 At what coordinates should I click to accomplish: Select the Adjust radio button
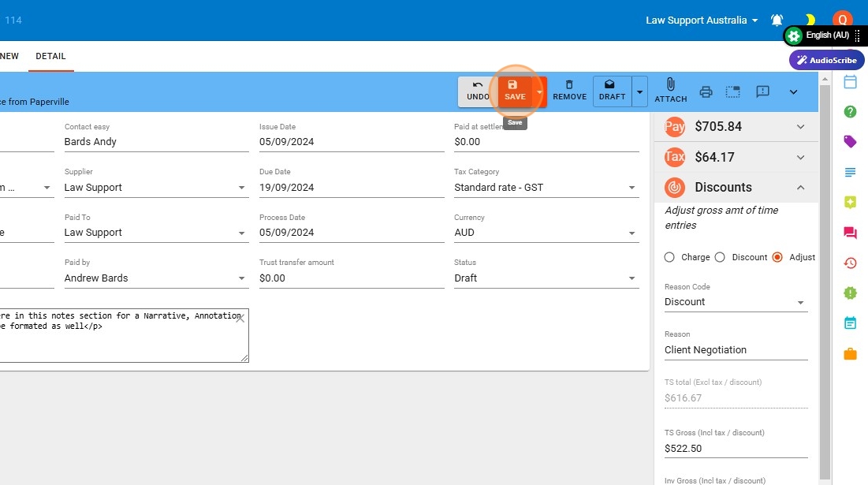pyautogui.click(x=777, y=257)
